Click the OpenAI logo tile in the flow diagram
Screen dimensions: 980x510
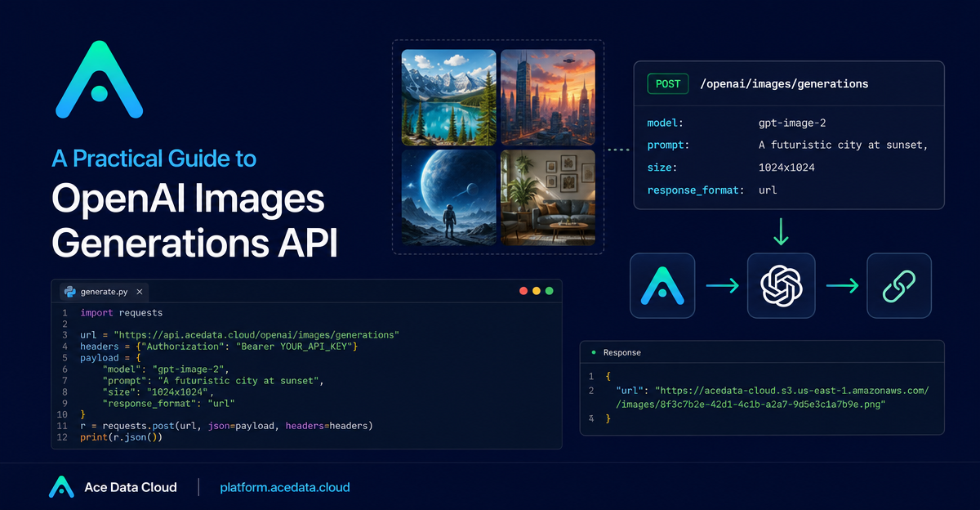[x=782, y=285]
